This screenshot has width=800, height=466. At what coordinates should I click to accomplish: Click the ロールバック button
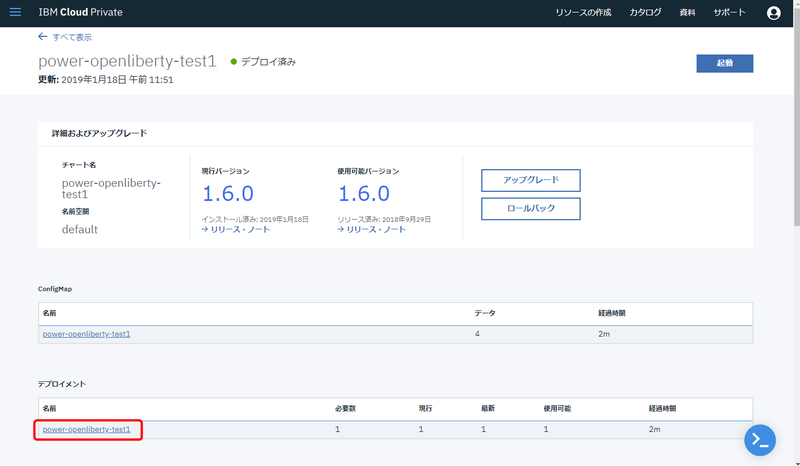click(531, 209)
